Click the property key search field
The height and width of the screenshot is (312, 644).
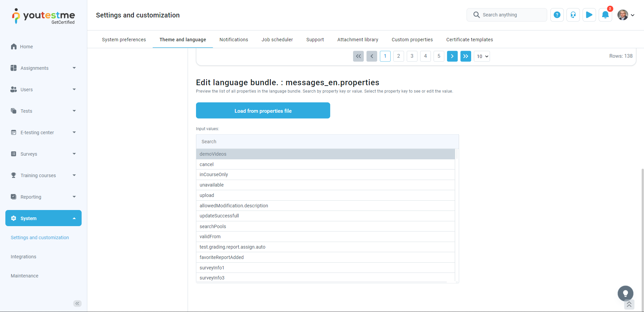[x=327, y=142]
